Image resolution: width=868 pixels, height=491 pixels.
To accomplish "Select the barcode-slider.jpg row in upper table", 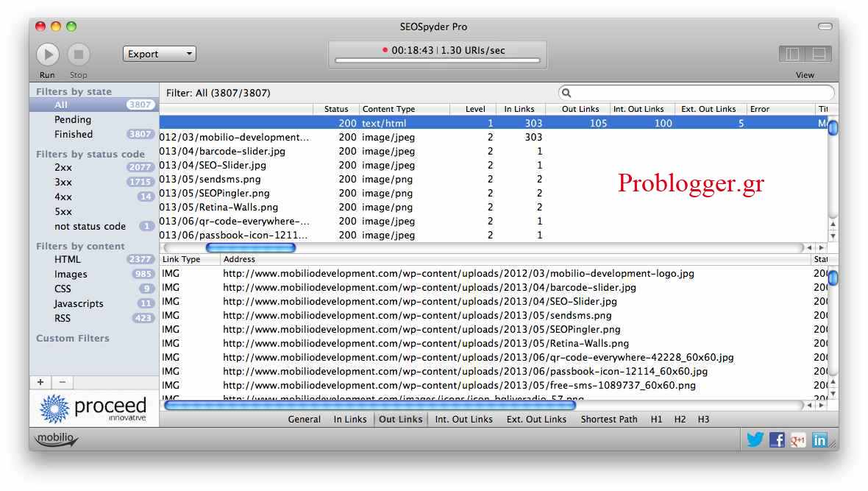I will [x=494, y=152].
